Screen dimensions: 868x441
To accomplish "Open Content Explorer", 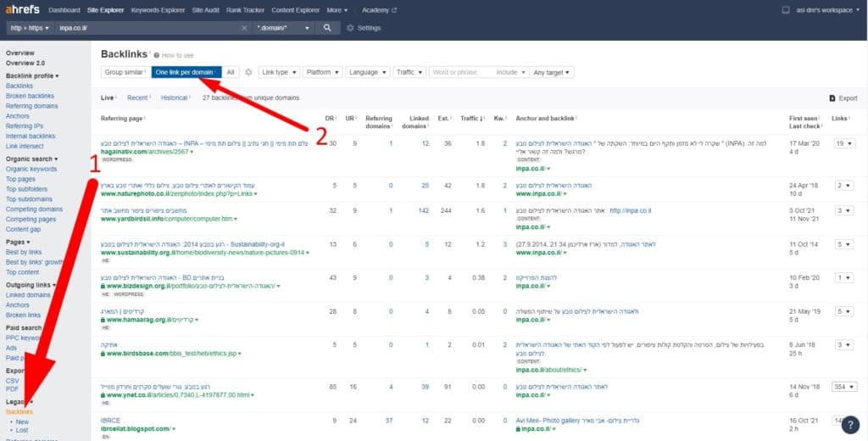I will click(x=296, y=10).
